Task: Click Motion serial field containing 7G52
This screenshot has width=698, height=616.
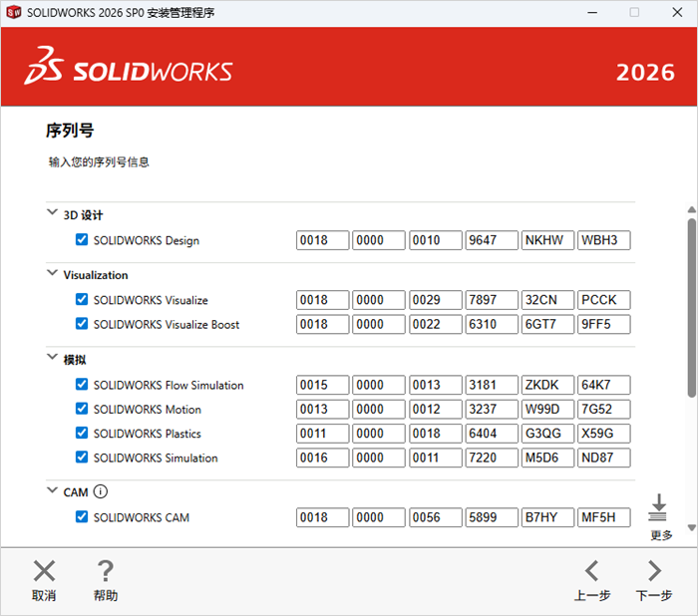Action: (604, 410)
